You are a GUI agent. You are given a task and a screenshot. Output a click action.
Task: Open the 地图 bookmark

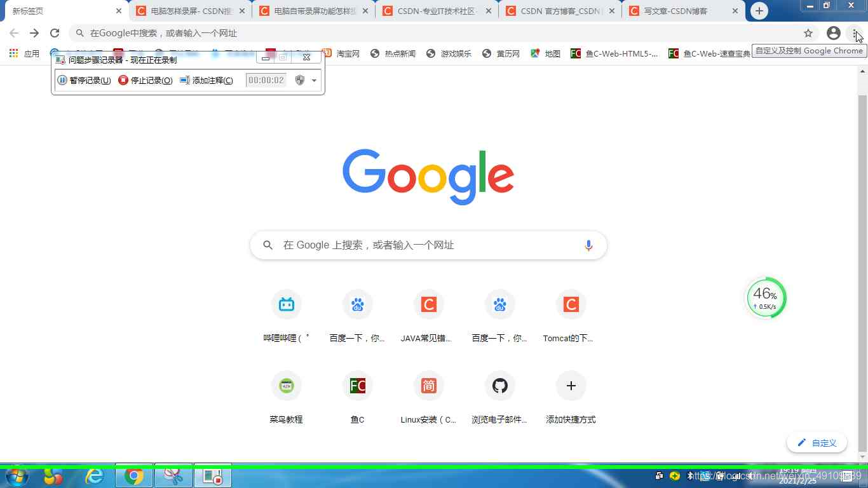(545, 53)
